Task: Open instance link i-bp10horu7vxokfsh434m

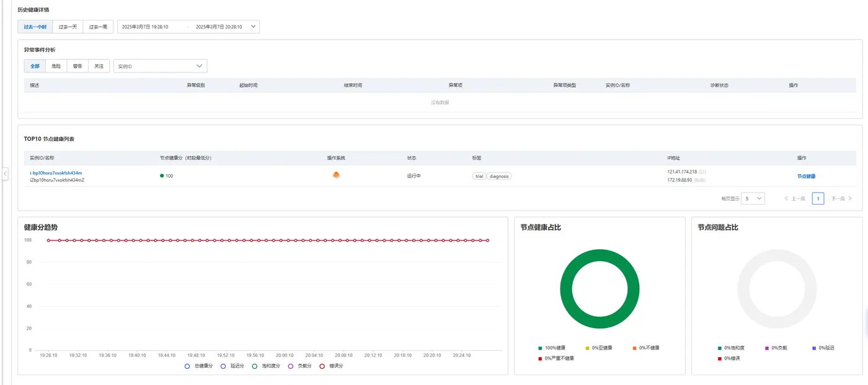Action: [56, 173]
